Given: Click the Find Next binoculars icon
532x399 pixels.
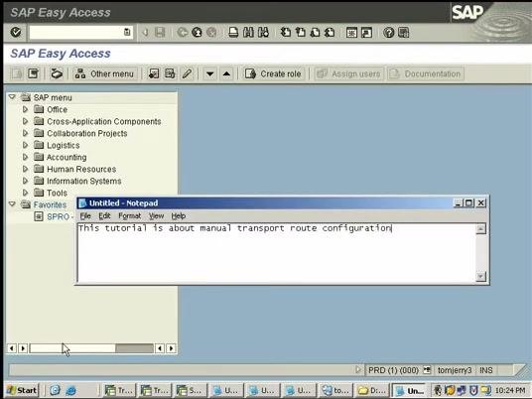Looking at the screenshot, I should tap(263, 33).
